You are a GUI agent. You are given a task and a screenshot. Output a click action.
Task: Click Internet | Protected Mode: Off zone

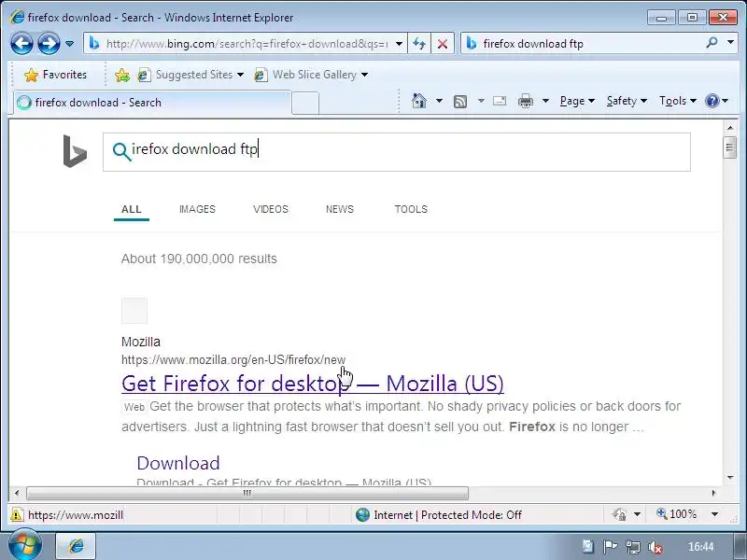tap(439, 515)
